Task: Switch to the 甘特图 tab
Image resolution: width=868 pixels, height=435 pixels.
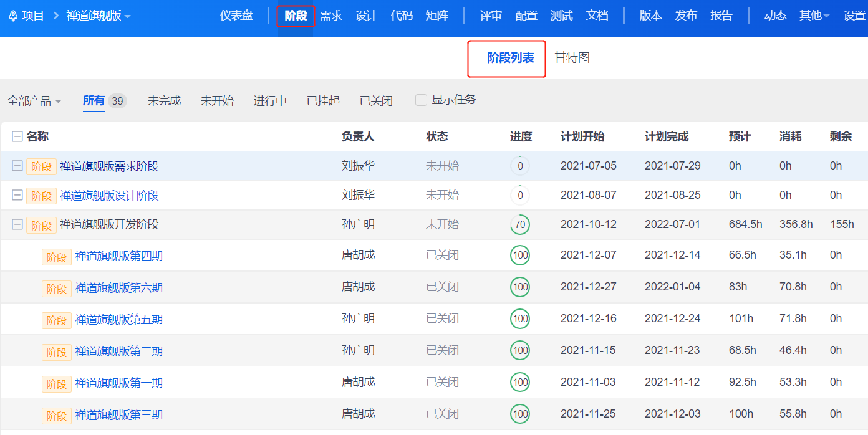Action: click(x=572, y=58)
